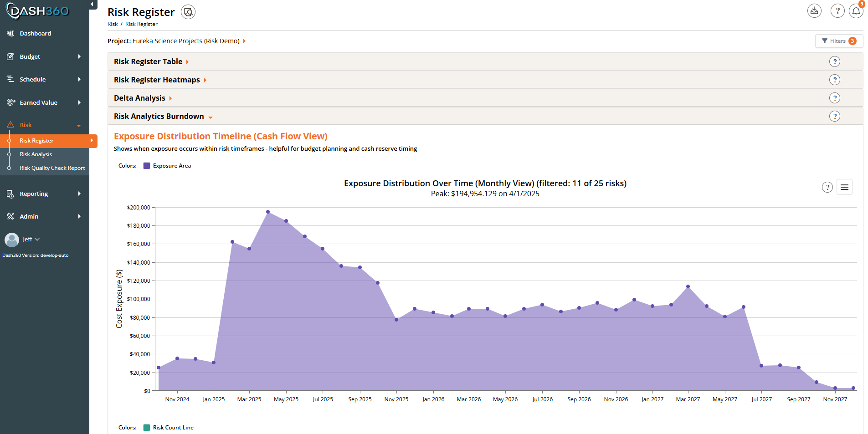The width and height of the screenshot is (868, 434).
Task: Open the chart hamburger context menu
Action: pyautogui.click(x=844, y=187)
